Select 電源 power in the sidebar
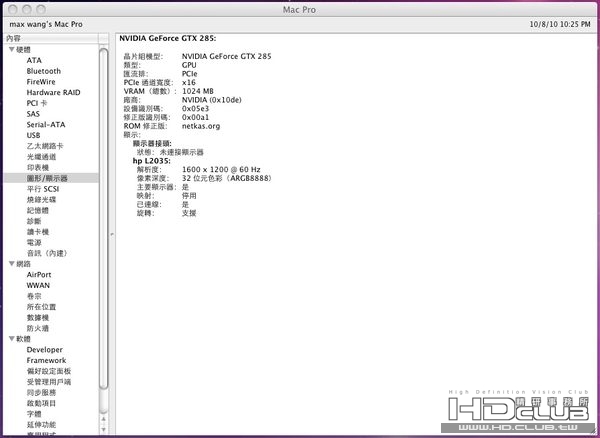The width and height of the screenshot is (600, 438). [34, 243]
